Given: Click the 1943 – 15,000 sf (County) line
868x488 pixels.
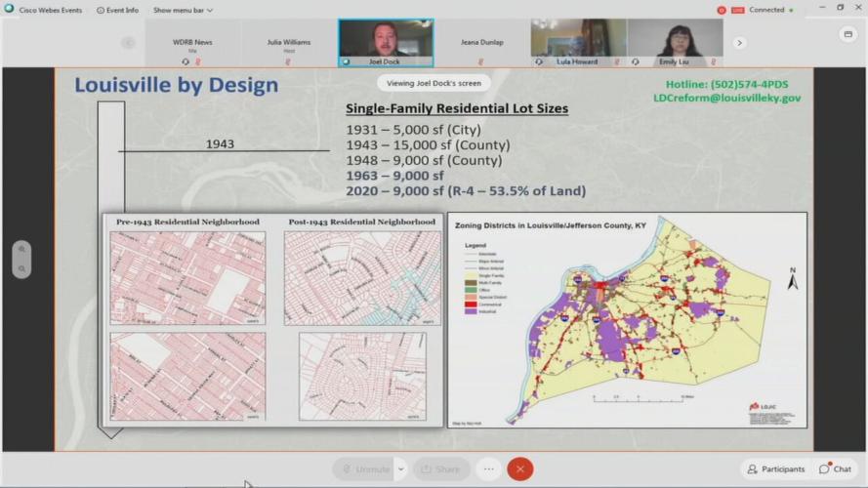Looking at the screenshot, I should click(428, 145).
